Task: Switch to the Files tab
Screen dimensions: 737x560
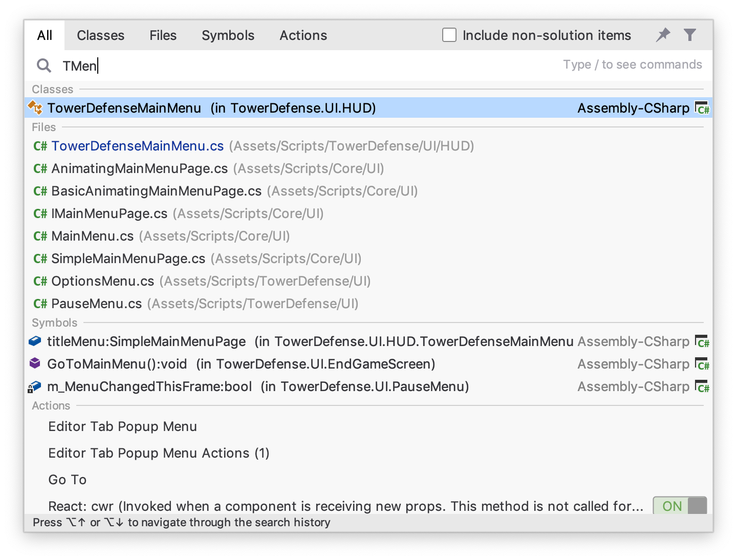Action: [x=163, y=35]
